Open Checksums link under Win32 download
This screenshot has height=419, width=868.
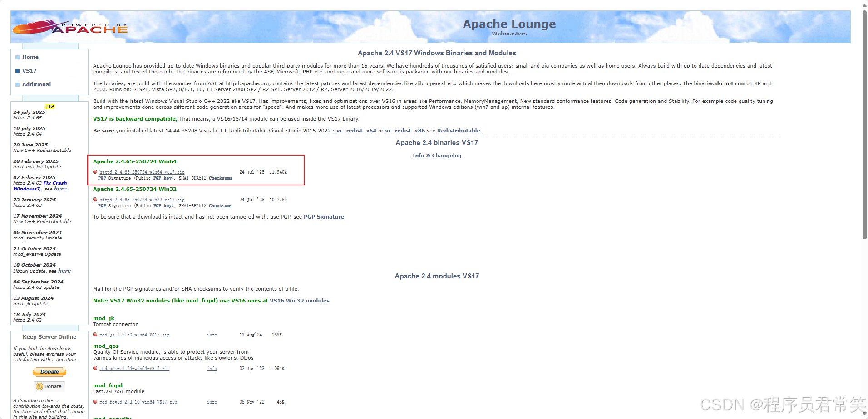[x=221, y=206]
